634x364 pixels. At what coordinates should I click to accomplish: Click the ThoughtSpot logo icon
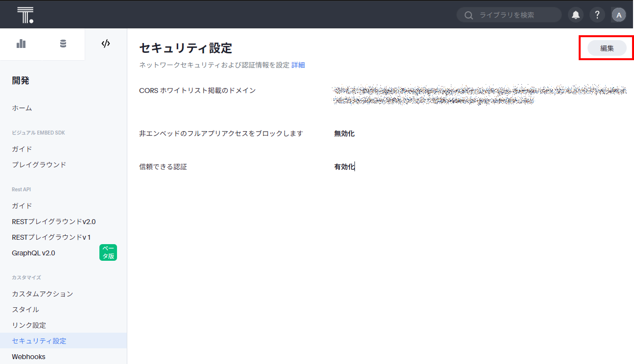[x=25, y=15]
